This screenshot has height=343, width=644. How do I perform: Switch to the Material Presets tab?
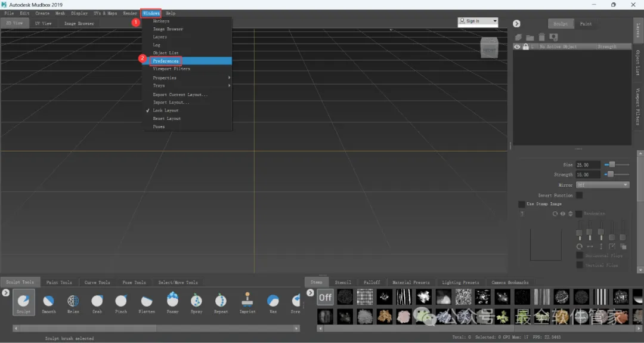pos(411,282)
